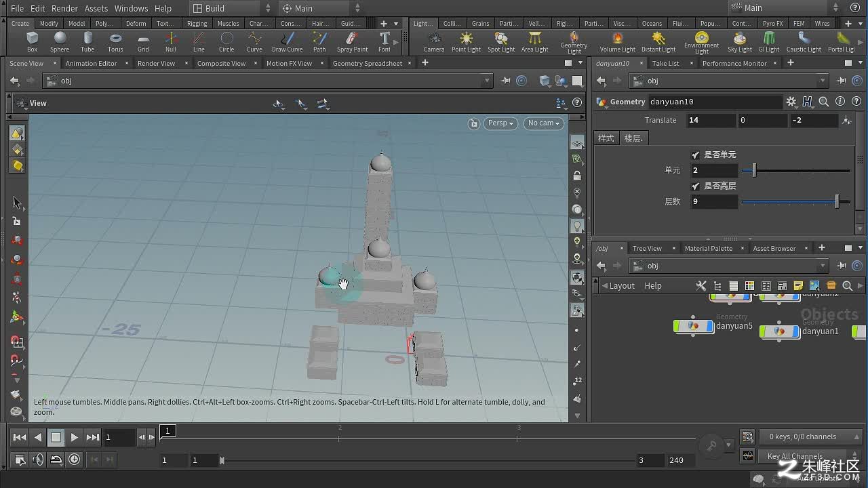The height and width of the screenshot is (488, 868).
Task: Open the Persp viewport dropdown
Action: (x=500, y=123)
